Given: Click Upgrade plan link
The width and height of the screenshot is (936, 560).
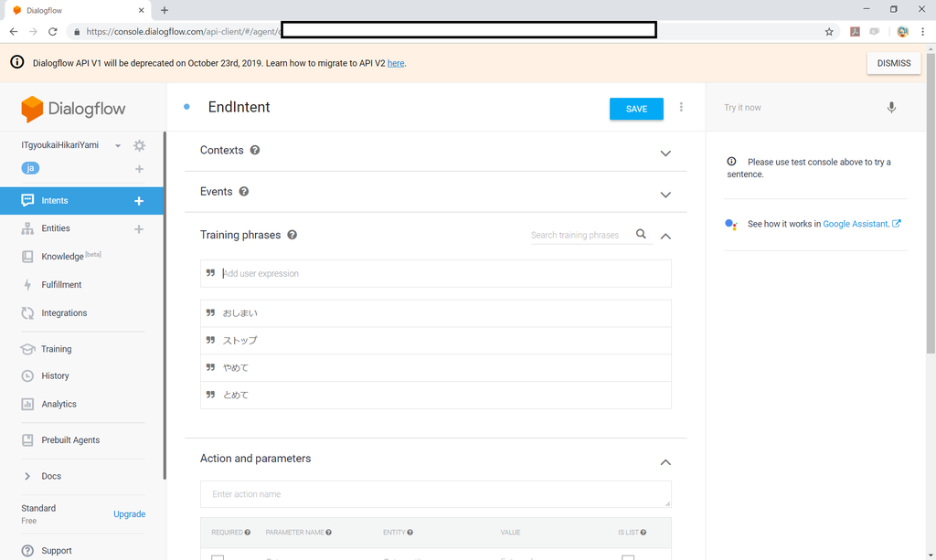Looking at the screenshot, I should 130,514.
